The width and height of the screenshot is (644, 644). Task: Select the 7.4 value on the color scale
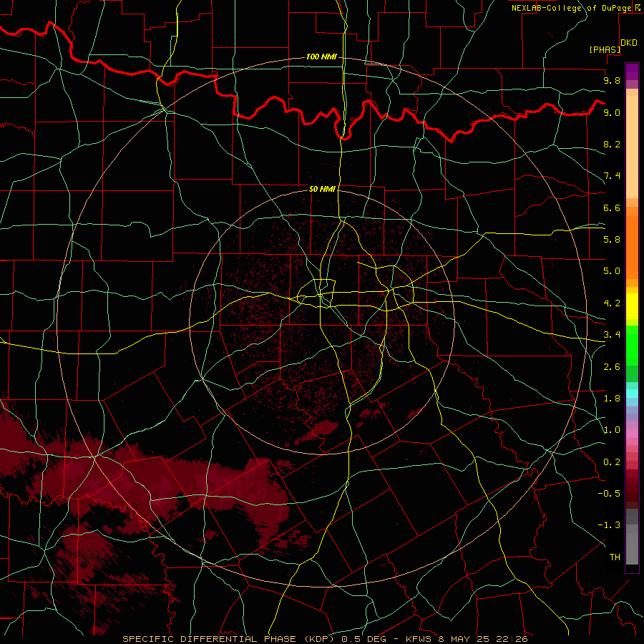pos(612,176)
